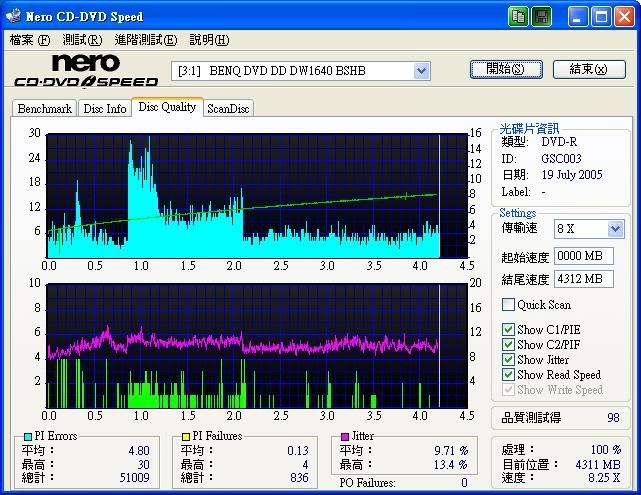641x495 pixels.
Task: Switch to the Disc Info tab
Action: coord(105,109)
